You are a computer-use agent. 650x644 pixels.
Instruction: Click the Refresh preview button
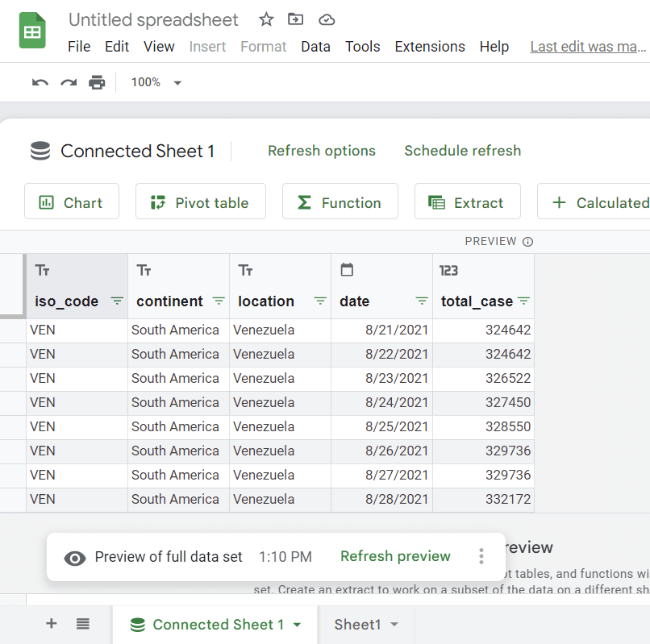(395, 556)
